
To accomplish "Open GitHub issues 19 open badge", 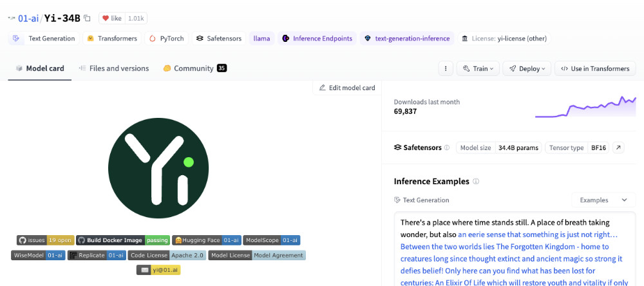I will [x=46, y=240].
